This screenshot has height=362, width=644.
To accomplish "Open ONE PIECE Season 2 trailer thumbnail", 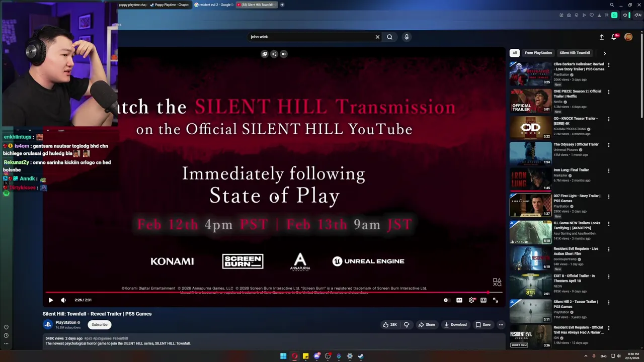I will [530, 101].
